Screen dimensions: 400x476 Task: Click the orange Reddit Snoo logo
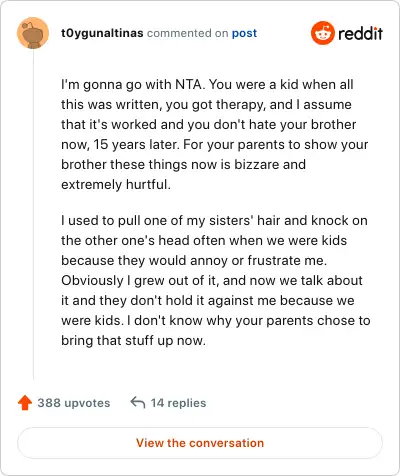(x=322, y=33)
